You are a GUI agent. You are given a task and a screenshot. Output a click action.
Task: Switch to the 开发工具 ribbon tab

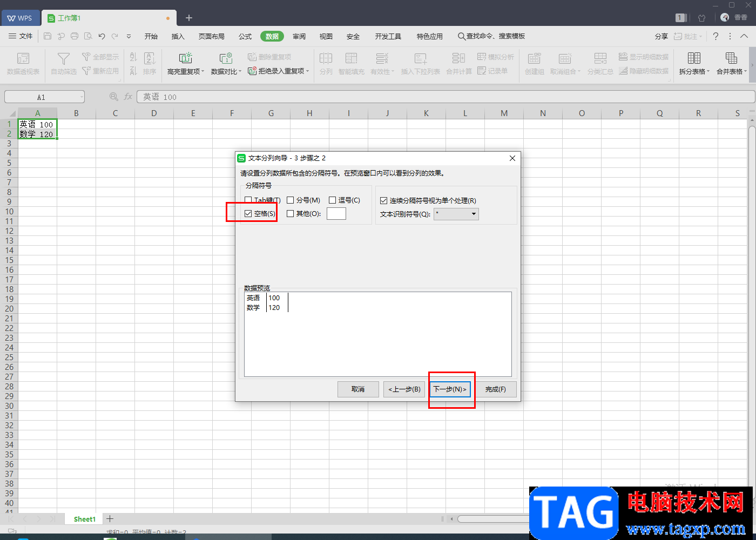click(x=388, y=36)
